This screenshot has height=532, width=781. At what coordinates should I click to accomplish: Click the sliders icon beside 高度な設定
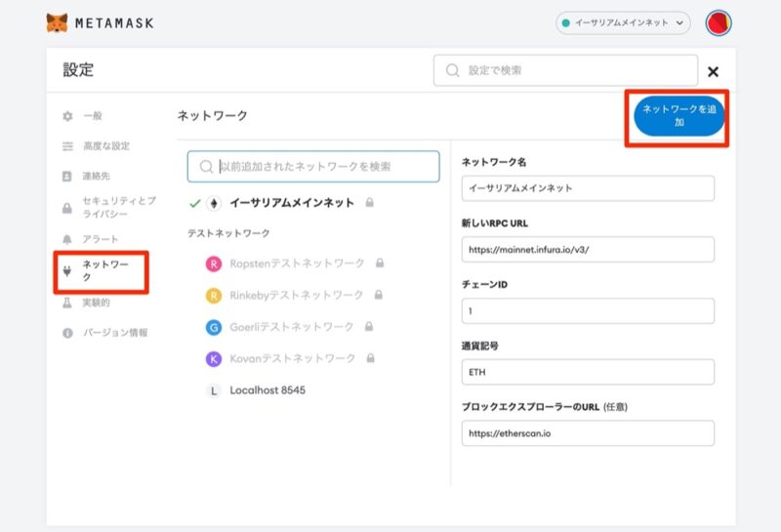click(67, 146)
